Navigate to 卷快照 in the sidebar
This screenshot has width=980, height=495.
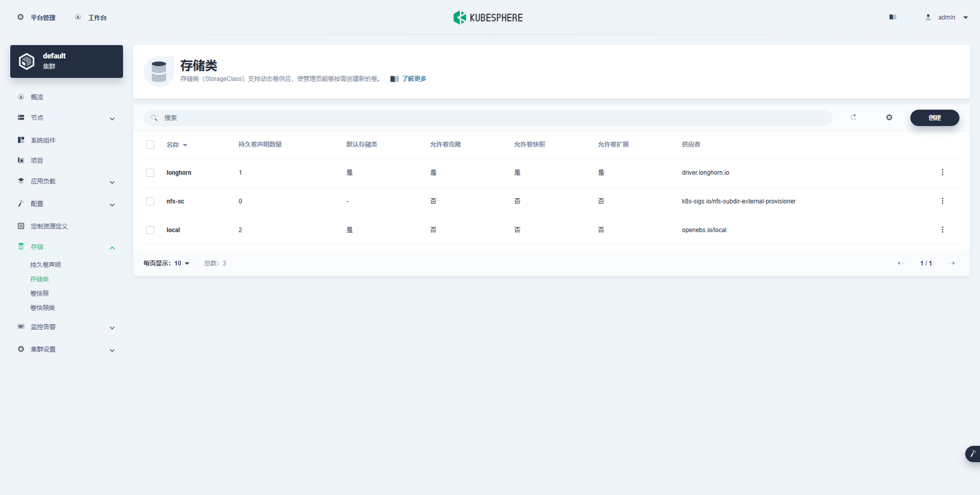coord(39,294)
